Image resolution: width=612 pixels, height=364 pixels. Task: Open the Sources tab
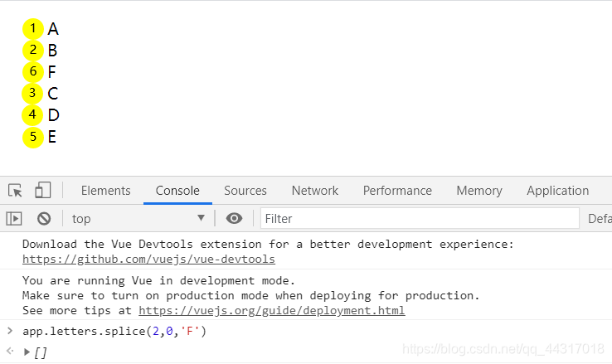[x=245, y=191]
